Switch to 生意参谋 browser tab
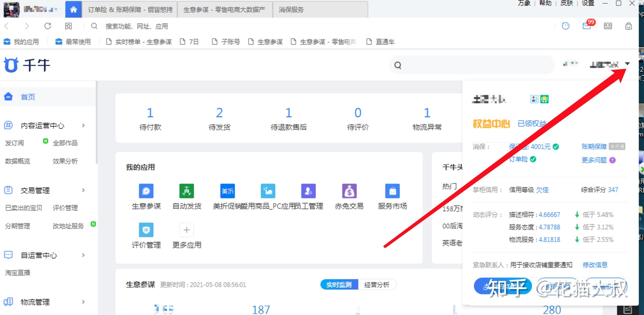644x315 pixels. click(x=225, y=10)
